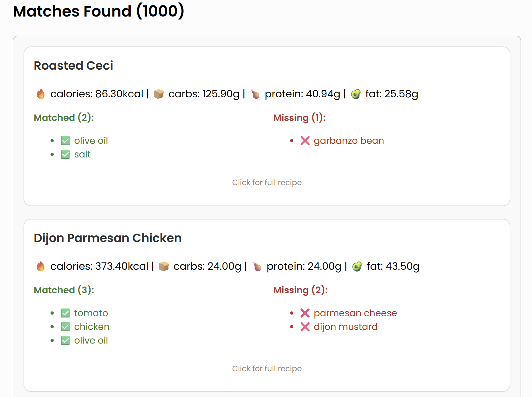Click the green checkmark beside tomato
The image size is (532, 397).
(65, 313)
